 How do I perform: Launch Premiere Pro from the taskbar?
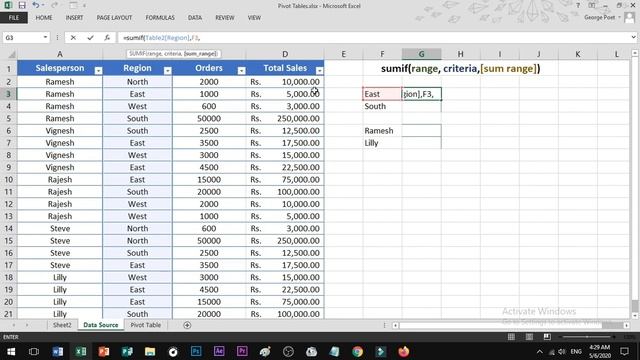pos(242,351)
